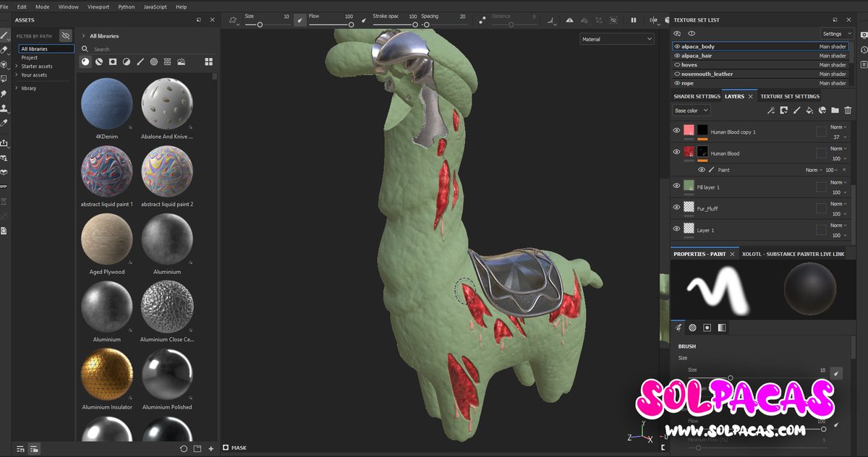868x457 pixels.
Task: Filter assets by environments icon
Action: click(x=181, y=62)
